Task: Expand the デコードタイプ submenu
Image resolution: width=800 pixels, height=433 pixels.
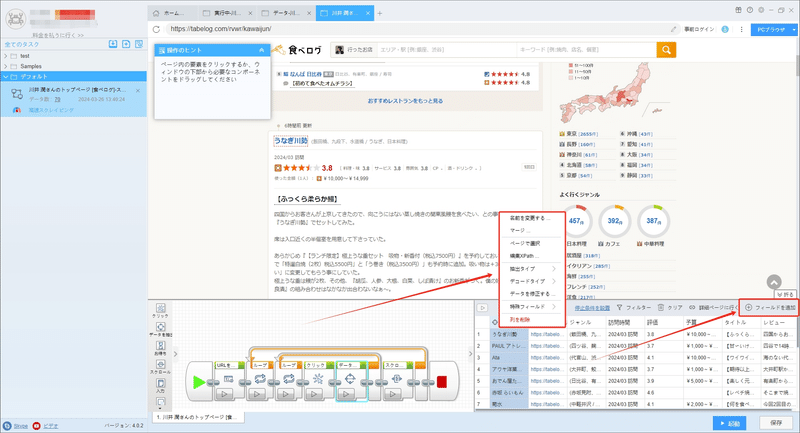Action: tap(532, 281)
